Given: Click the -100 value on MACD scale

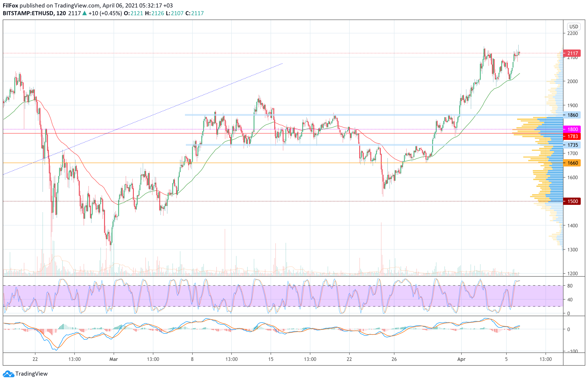Looking at the screenshot, I should (572, 351).
